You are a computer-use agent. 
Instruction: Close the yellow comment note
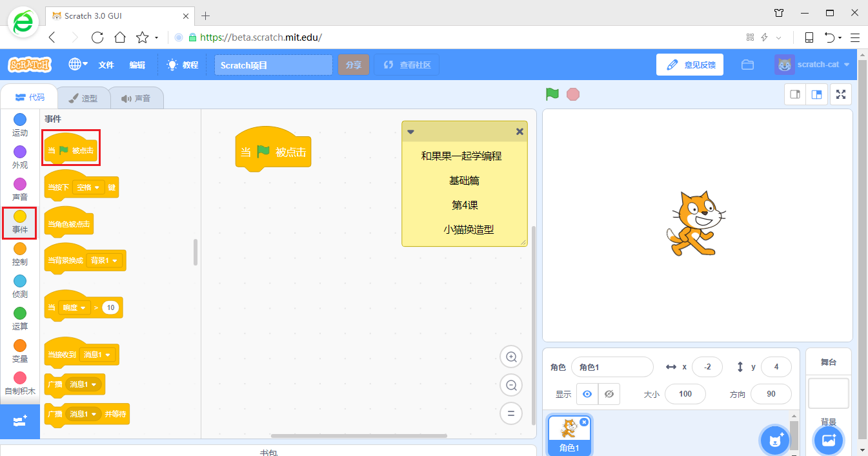click(520, 131)
